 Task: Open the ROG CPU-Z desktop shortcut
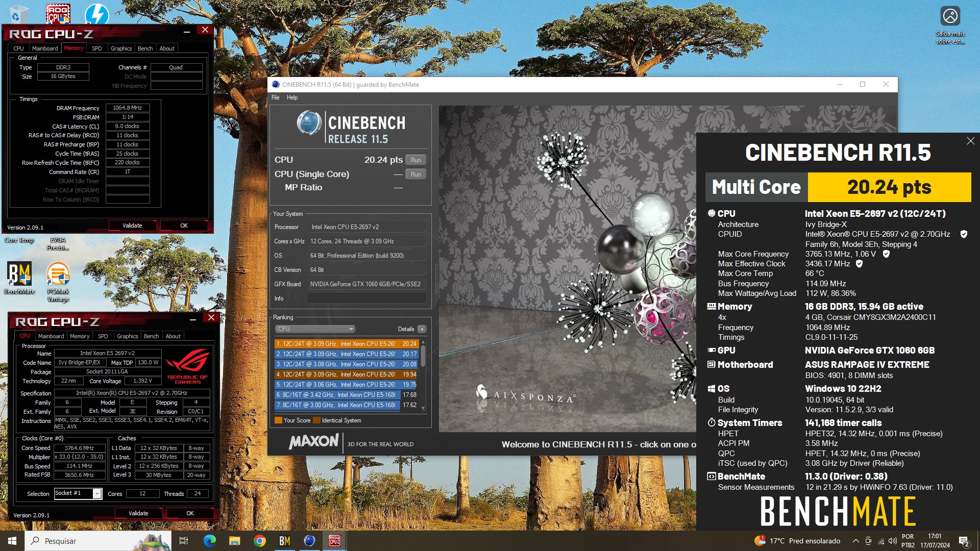tap(58, 14)
